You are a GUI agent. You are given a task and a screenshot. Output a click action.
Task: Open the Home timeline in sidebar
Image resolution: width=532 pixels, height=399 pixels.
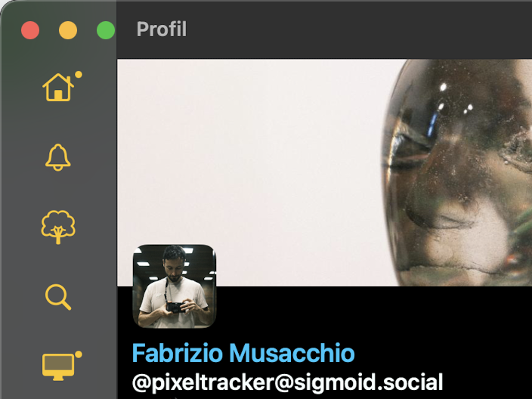pyautogui.click(x=58, y=88)
